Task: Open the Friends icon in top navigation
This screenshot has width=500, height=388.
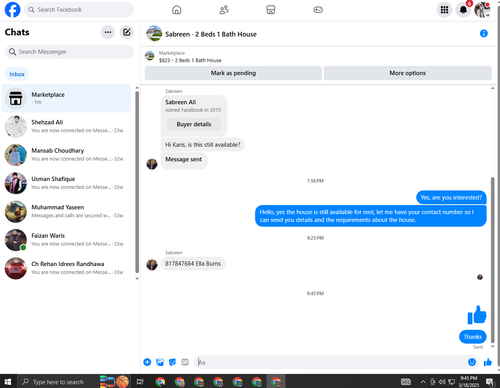Action: pos(224,10)
